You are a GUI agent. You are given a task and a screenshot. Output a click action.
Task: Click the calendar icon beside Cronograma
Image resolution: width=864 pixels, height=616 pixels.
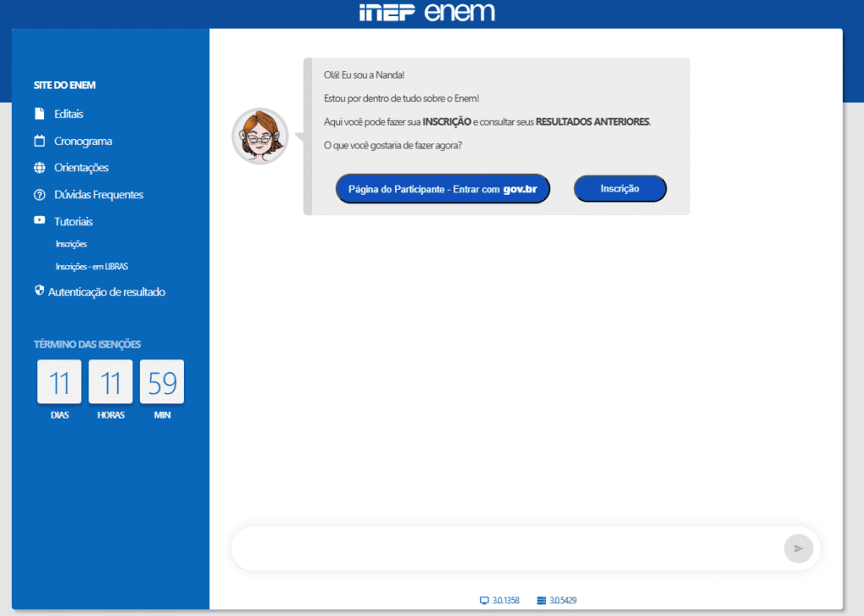[39, 141]
